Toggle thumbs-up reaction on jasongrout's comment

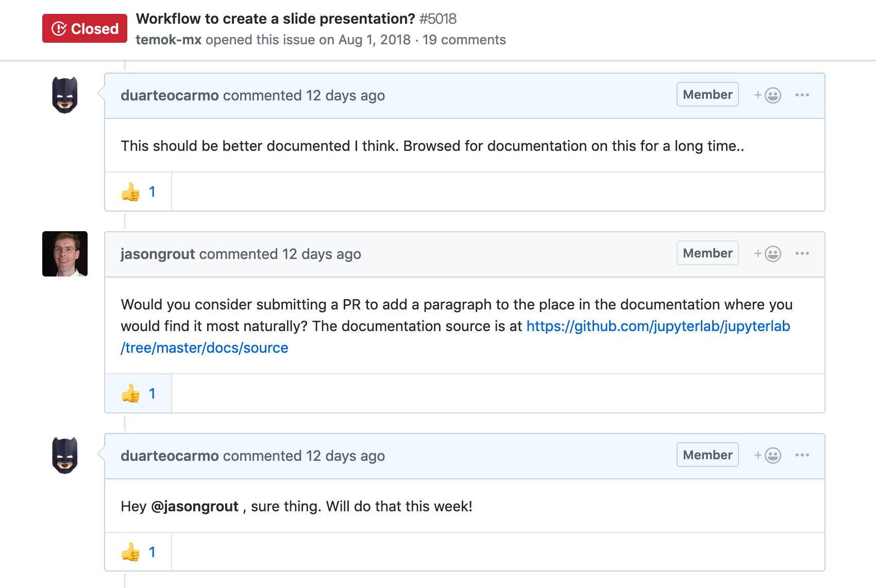(138, 394)
